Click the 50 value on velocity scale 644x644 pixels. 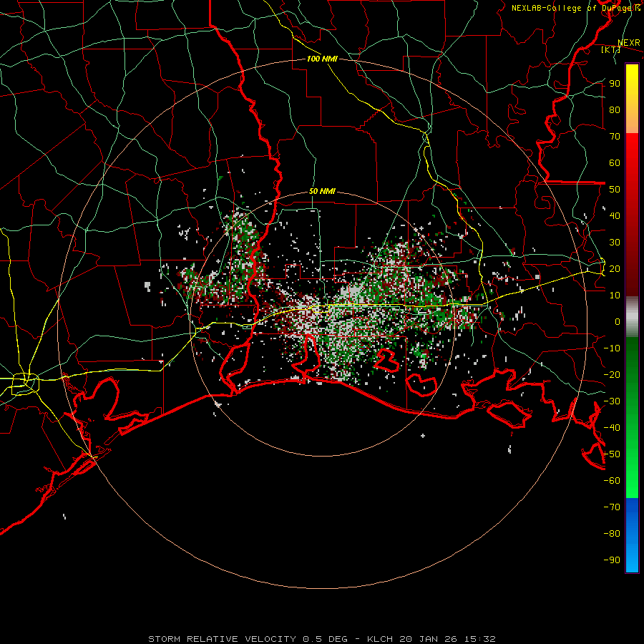click(x=615, y=190)
